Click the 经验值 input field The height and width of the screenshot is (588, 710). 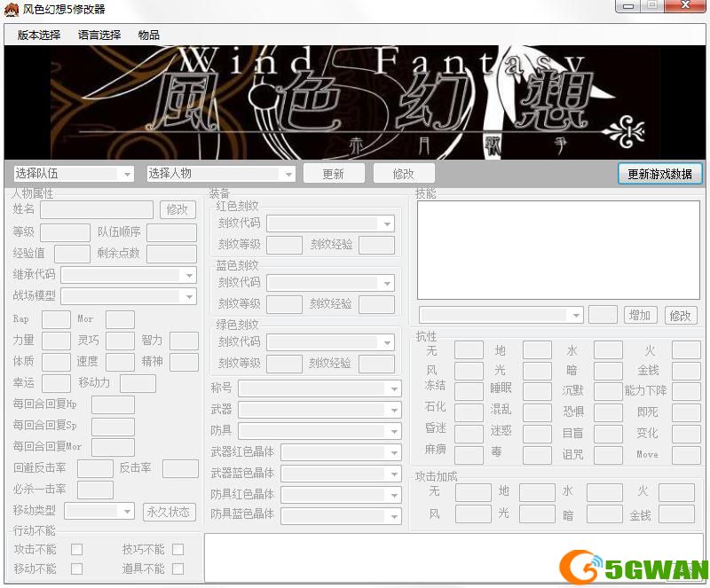(72, 254)
